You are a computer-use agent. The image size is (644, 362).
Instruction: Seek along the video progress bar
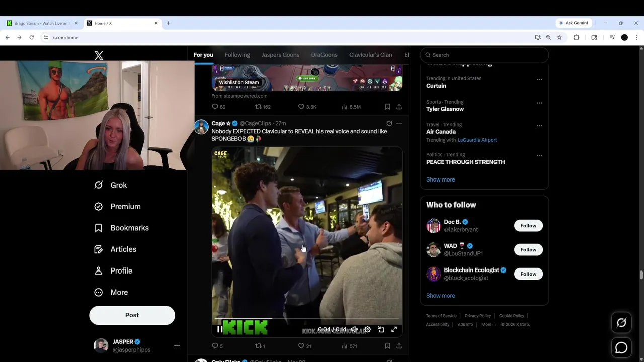(x=307, y=318)
